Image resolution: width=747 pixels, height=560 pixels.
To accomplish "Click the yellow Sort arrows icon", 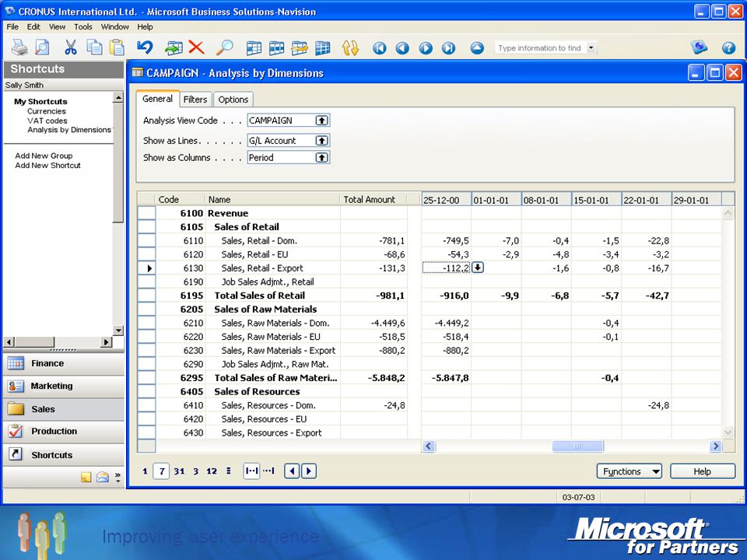I will click(351, 48).
